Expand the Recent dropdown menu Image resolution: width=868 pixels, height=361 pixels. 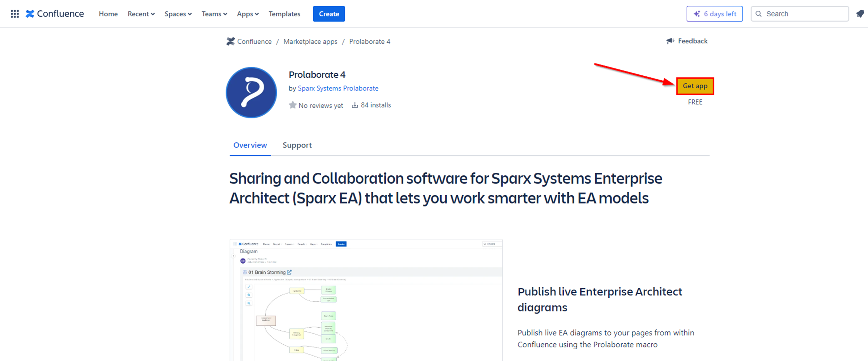(141, 14)
